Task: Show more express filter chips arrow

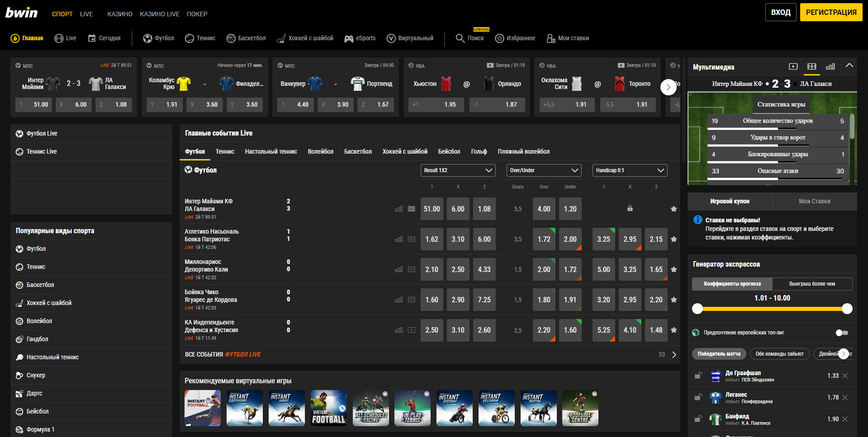Action: 843,354
